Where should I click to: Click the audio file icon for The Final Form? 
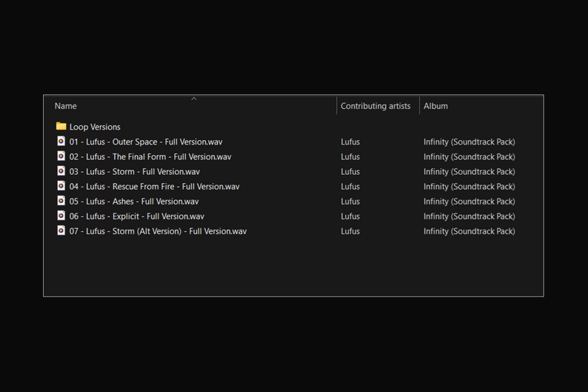click(x=61, y=156)
